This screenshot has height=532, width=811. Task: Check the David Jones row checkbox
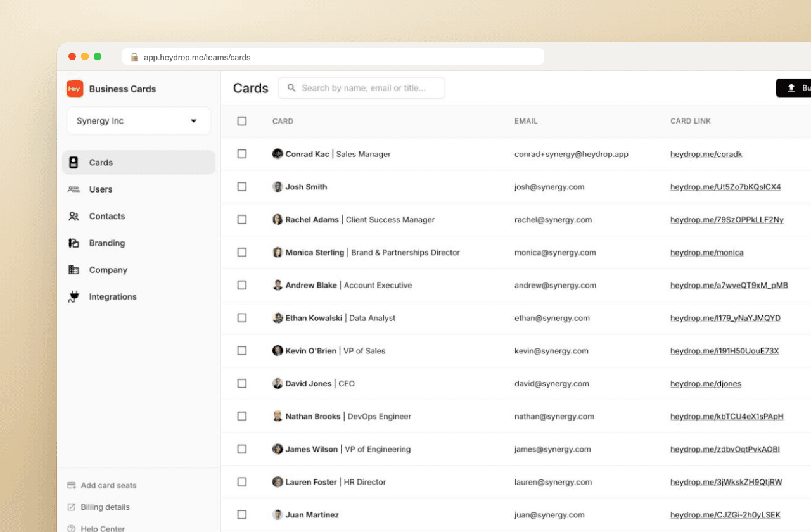click(242, 384)
